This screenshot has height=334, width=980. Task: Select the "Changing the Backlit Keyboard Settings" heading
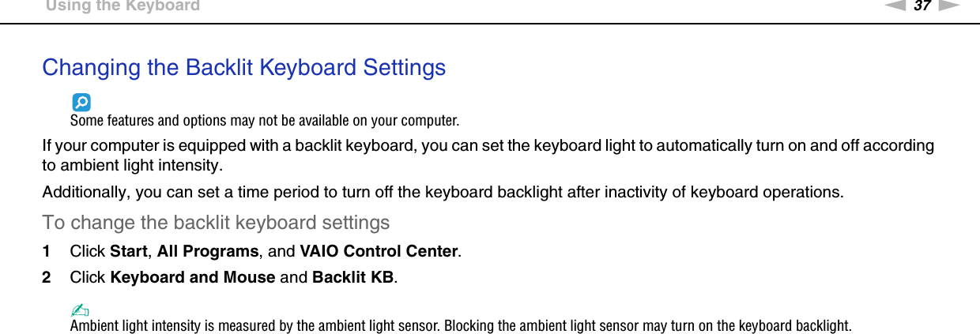pos(243,68)
